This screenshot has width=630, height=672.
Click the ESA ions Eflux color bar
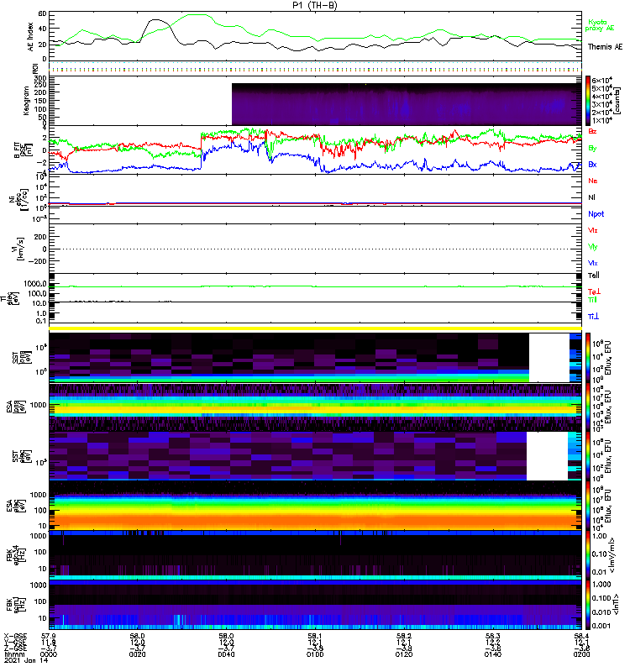588,407
